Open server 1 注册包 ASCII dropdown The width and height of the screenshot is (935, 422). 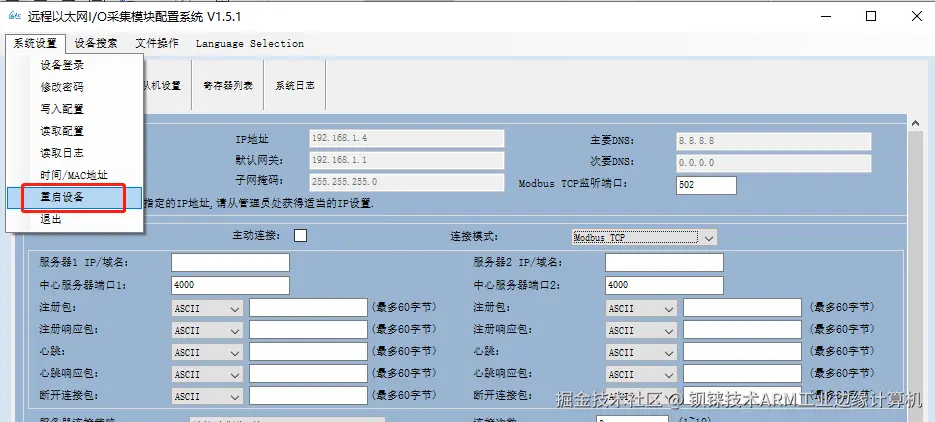(207, 308)
